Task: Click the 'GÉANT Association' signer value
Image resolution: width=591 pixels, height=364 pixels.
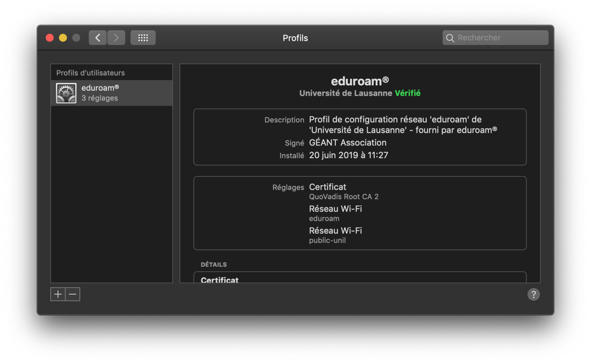Action: [x=348, y=143]
